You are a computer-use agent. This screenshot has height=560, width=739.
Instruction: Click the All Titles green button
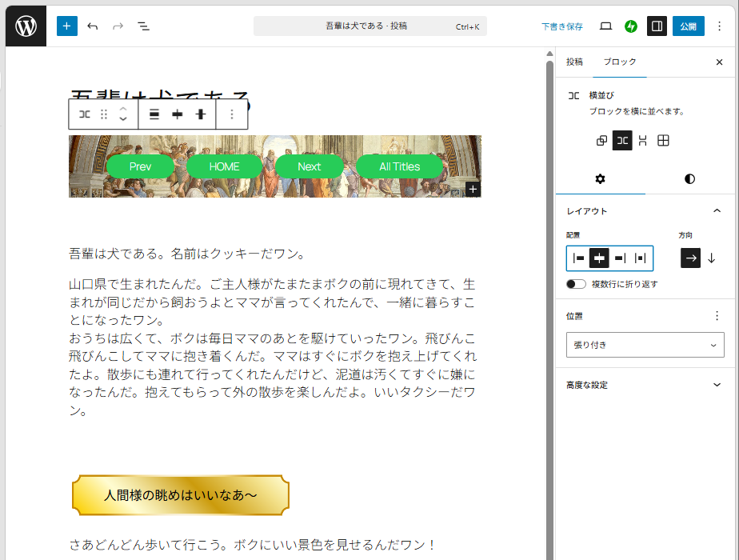click(x=399, y=166)
